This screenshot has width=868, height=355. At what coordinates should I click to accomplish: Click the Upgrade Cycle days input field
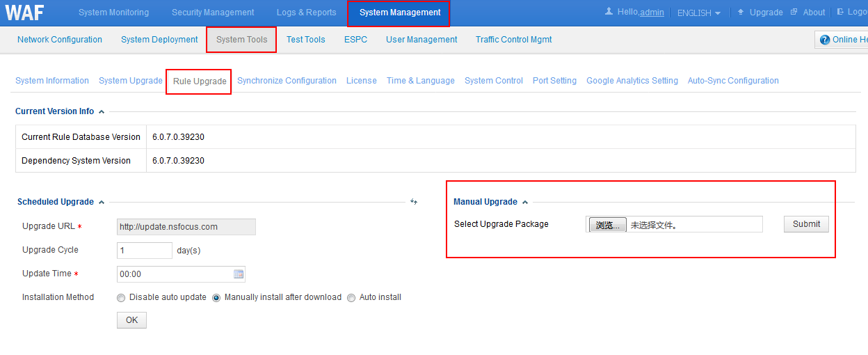(x=144, y=251)
